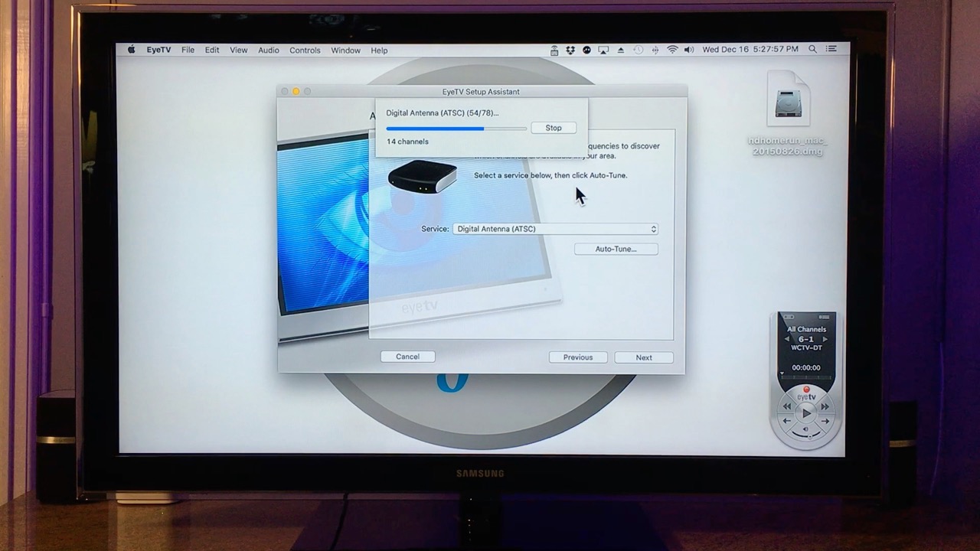
Task: Adjust the volume slider on EyeTV remote
Action: pos(805,435)
